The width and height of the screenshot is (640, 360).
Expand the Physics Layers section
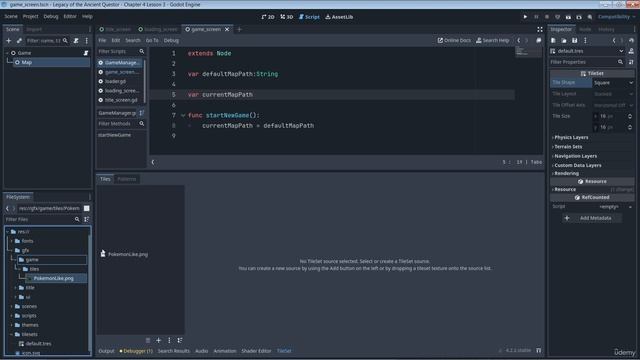coord(571,138)
